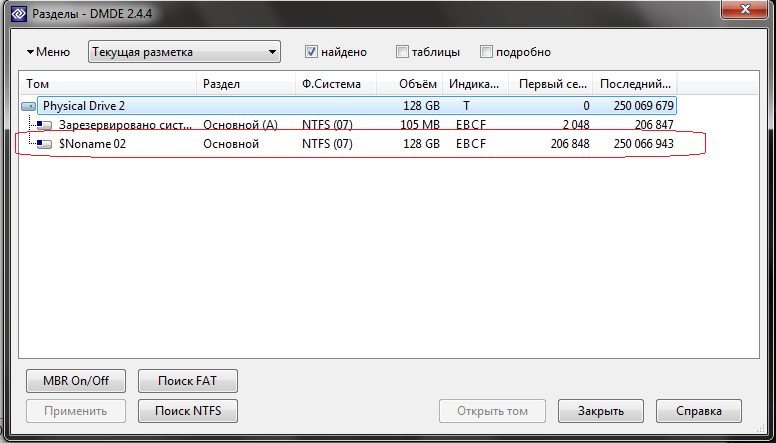Click the 250 069 679 last sector value
This screenshot has width=776, height=443.
pos(643,106)
